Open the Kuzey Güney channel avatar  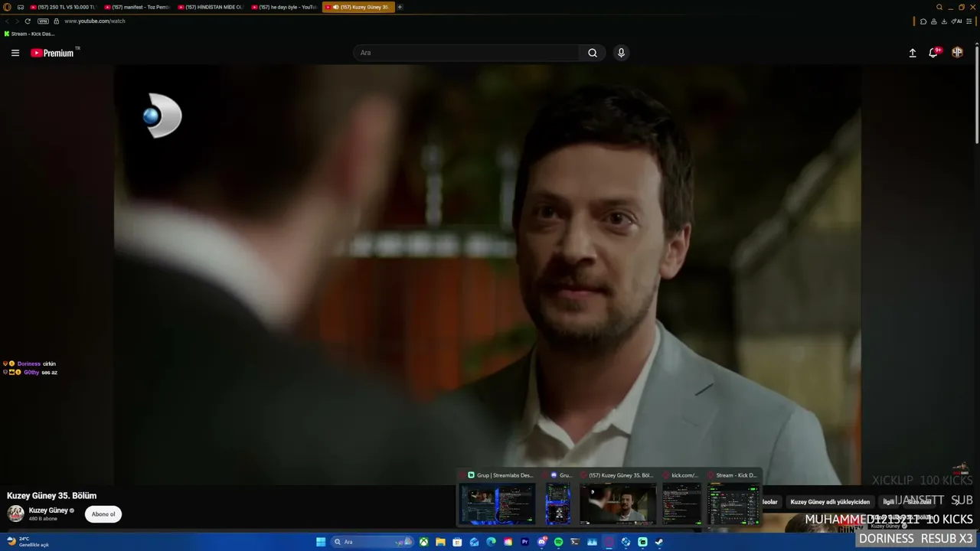pos(15,514)
